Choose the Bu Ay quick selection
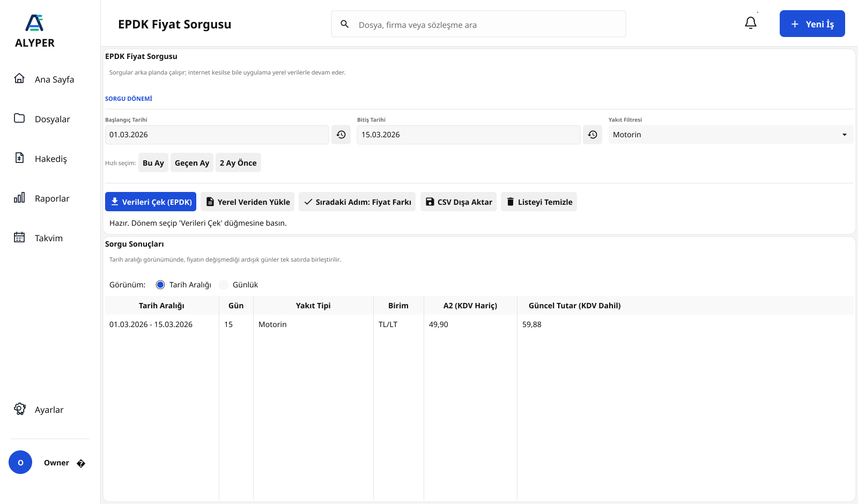This screenshot has width=858, height=504. (x=153, y=162)
